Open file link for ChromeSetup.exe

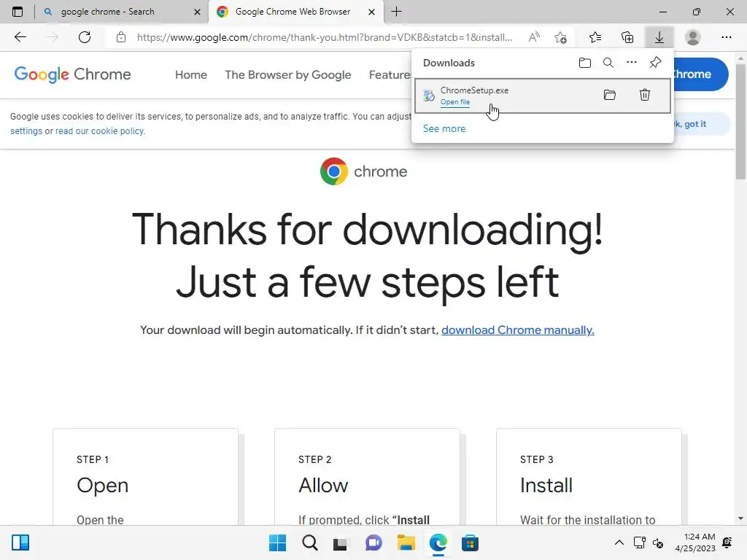click(455, 102)
